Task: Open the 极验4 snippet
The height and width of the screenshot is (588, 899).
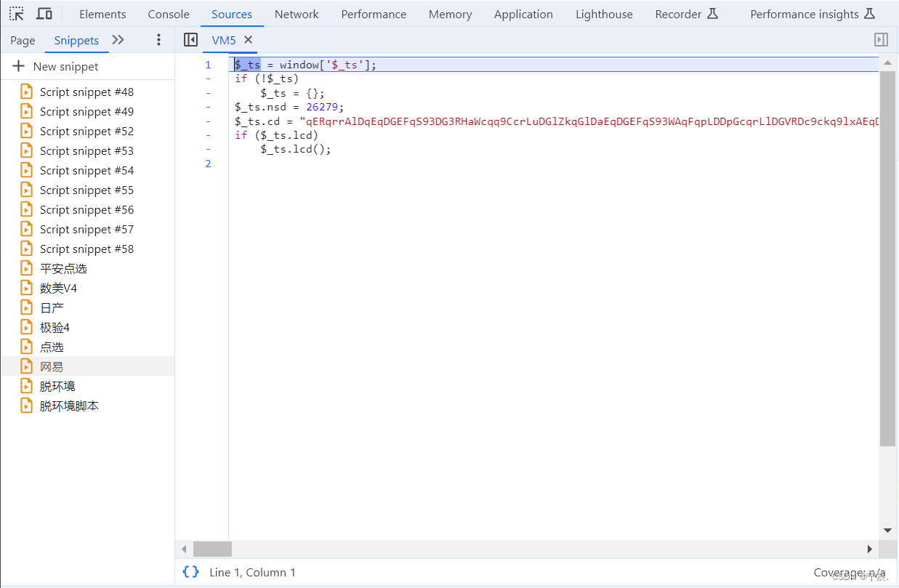Action: (55, 327)
